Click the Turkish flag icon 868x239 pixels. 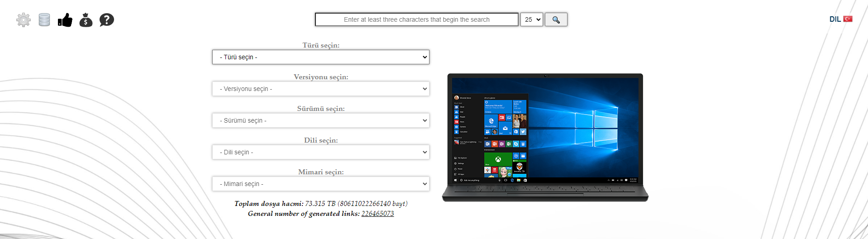click(848, 19)
